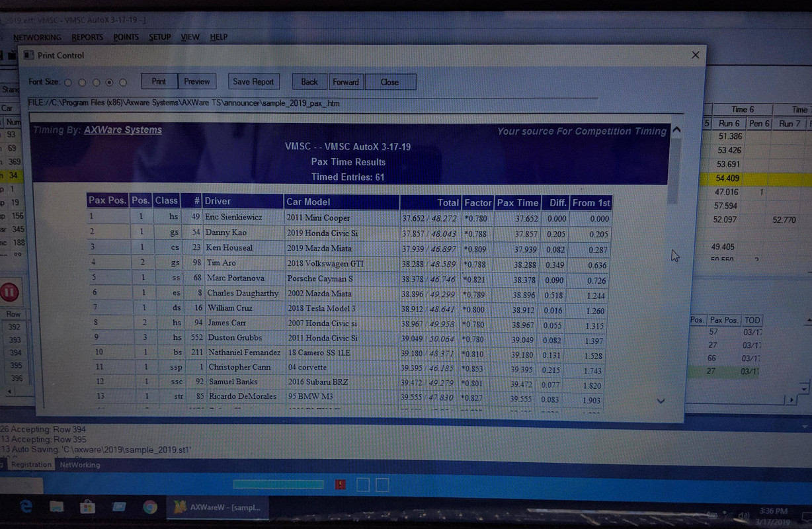Open File Explorer from taskbar
The height and width of the screenshot is (529, 812).
coord(57,507)
